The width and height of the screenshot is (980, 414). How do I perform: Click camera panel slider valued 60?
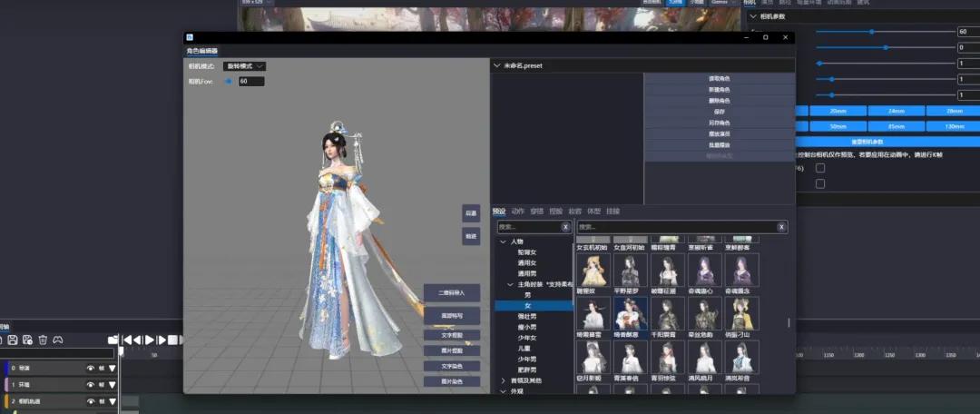(x=885, y=31)
